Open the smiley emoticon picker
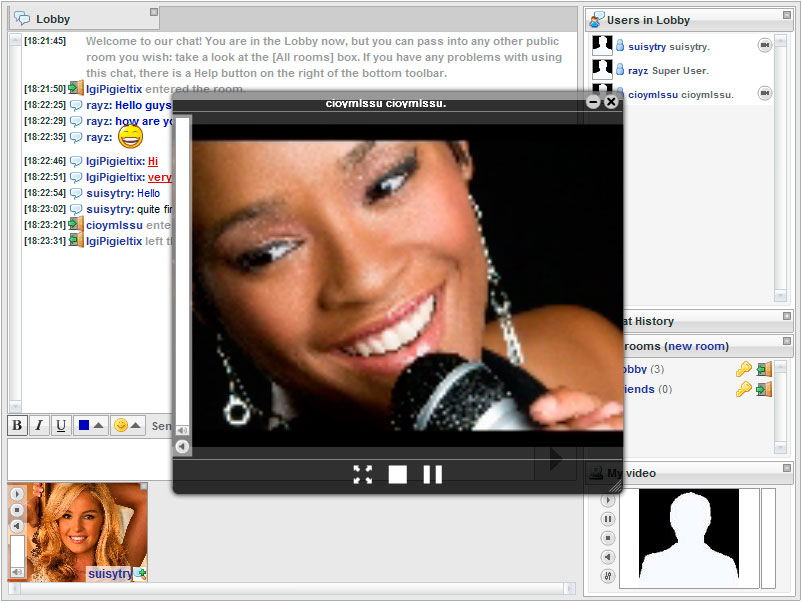 [x=127, y=426]
